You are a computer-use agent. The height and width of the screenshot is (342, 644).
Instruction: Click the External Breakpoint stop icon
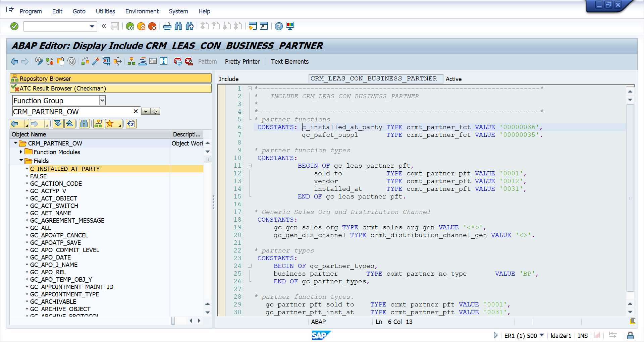tap(189, 61)
